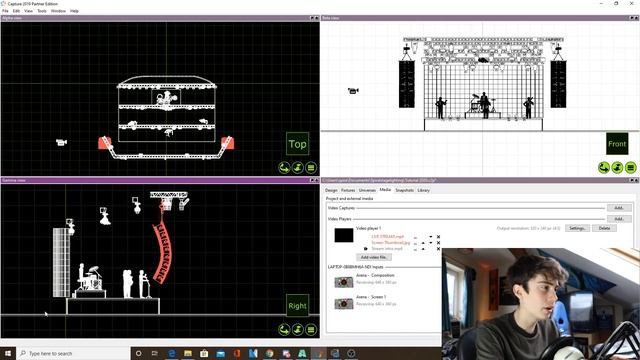
Task: Click the Top view label in Alpha view
Action: point(298,144)
